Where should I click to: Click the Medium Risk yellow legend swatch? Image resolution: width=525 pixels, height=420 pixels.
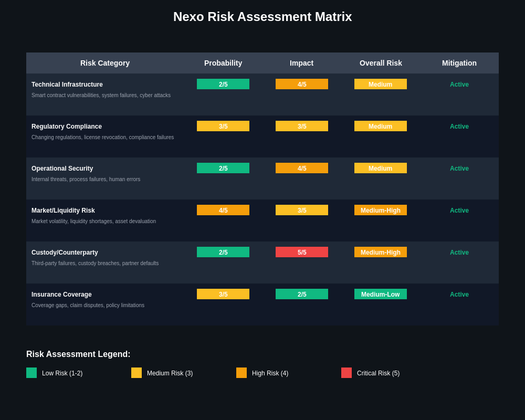point(136,373)
